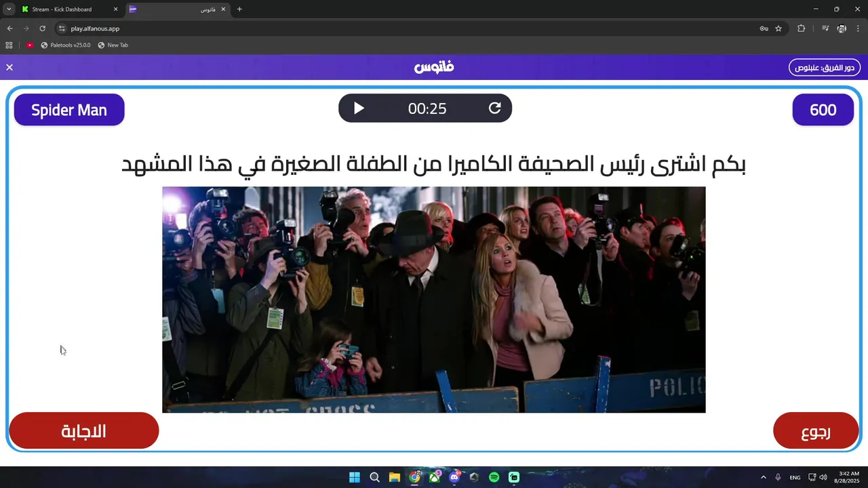This screenshot has height=488, width=868.
Task: Open a new browser tab
Action: tap(239, 9)
